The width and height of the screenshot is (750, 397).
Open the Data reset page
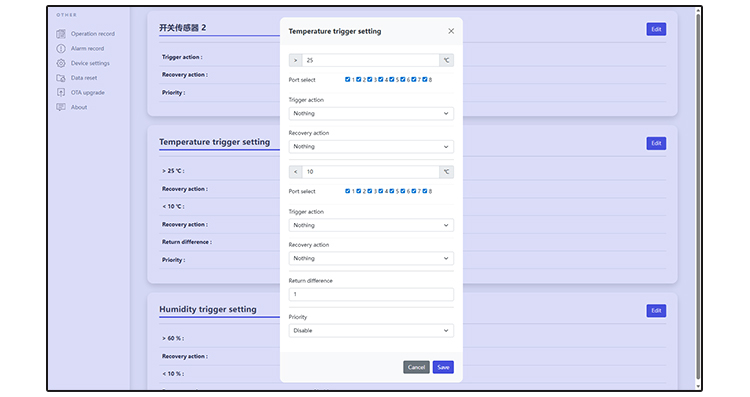(x=84, y=78)
